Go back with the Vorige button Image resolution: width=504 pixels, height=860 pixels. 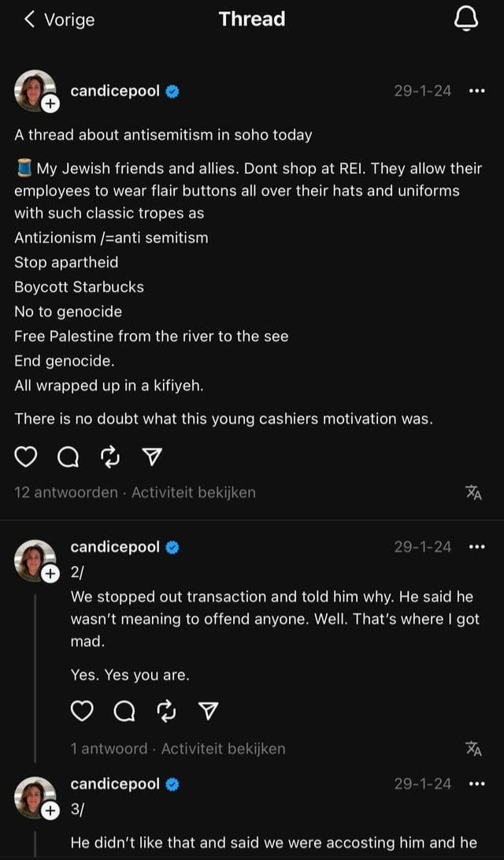pyautogui.click(x=59, y=20)
